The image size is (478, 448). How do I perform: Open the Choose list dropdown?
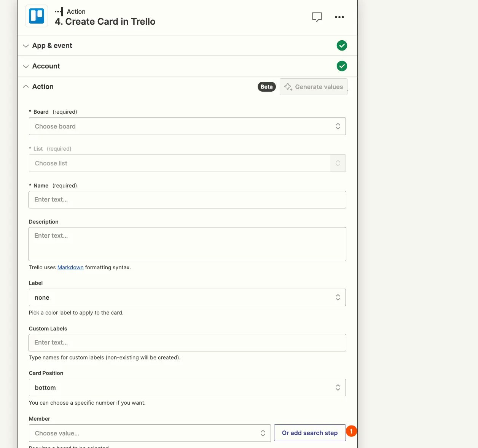coord(187,163)
